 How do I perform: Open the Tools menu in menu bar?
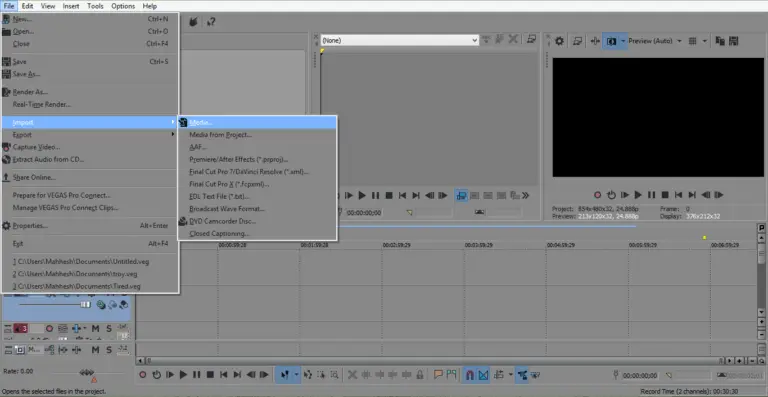pyautogui.click(x=95, y=6)
